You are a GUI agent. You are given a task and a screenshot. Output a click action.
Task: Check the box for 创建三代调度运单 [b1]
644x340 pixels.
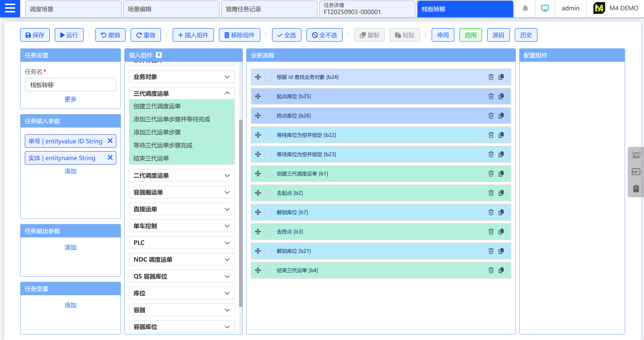click(x=268, y=174)
